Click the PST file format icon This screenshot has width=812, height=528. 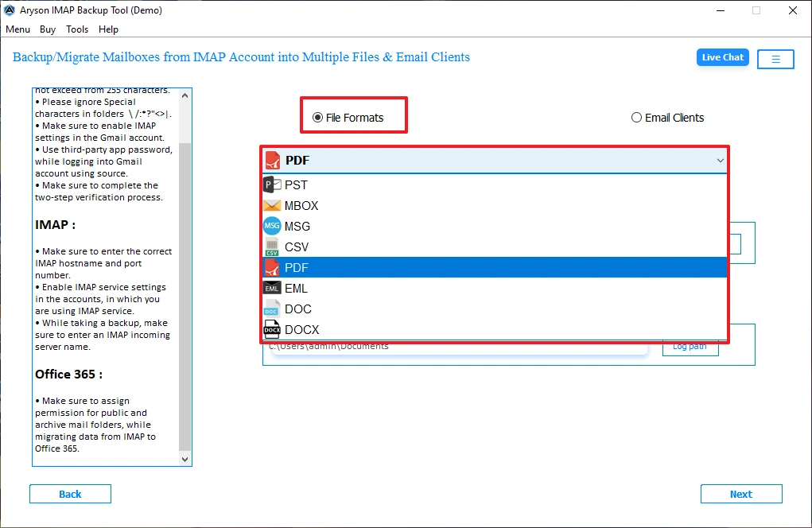271,184
